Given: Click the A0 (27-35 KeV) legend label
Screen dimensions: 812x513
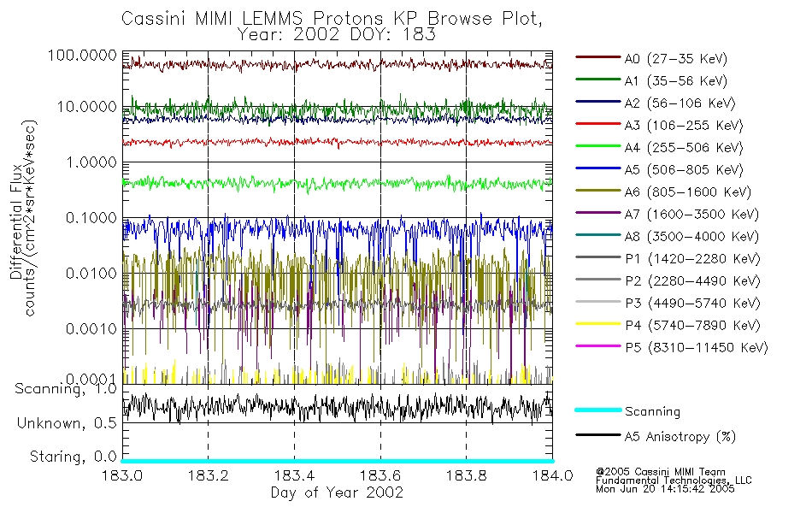Looking at the screenshot, I should pos(675,58).
